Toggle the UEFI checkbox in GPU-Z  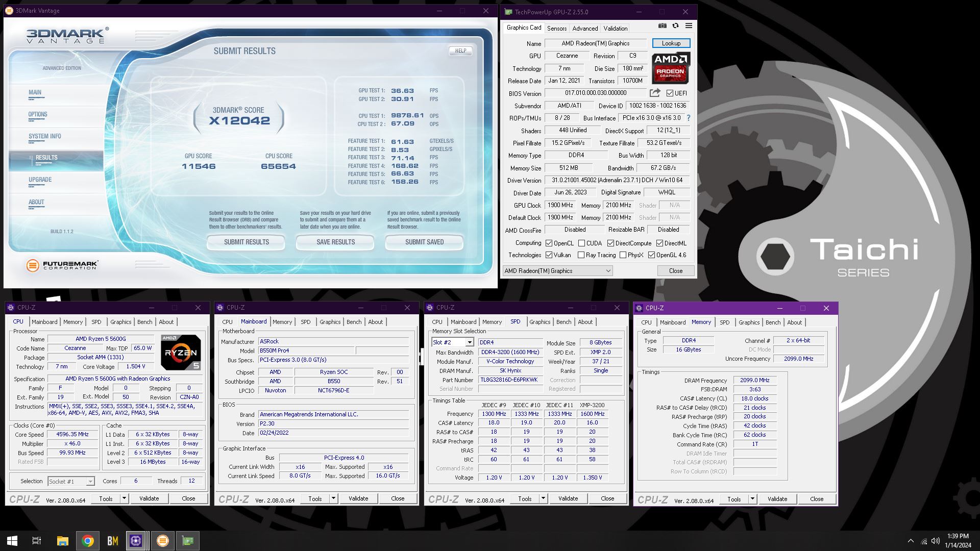[670, 93]
